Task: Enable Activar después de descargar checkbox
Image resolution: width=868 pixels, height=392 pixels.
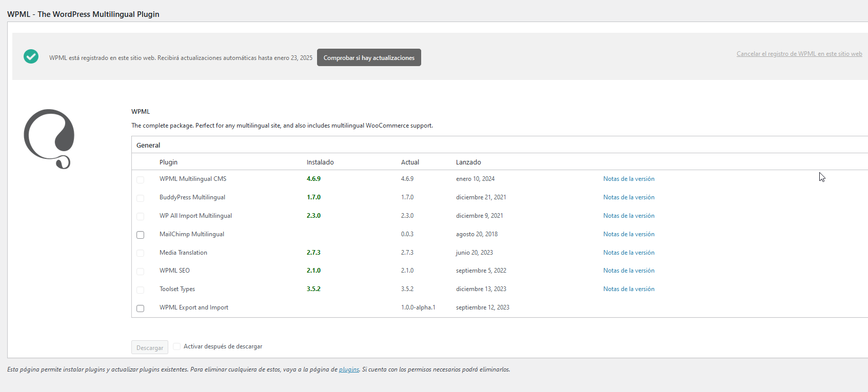Action: (176, 346)
